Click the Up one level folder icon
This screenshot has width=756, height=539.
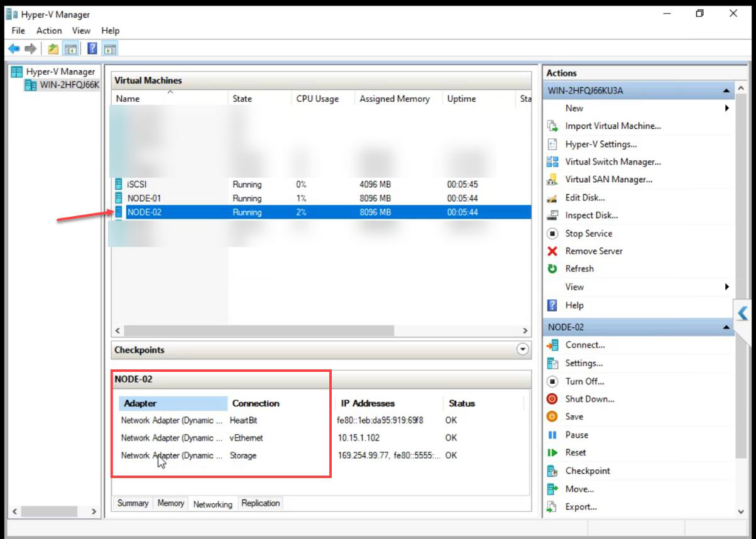pos(53,48)
